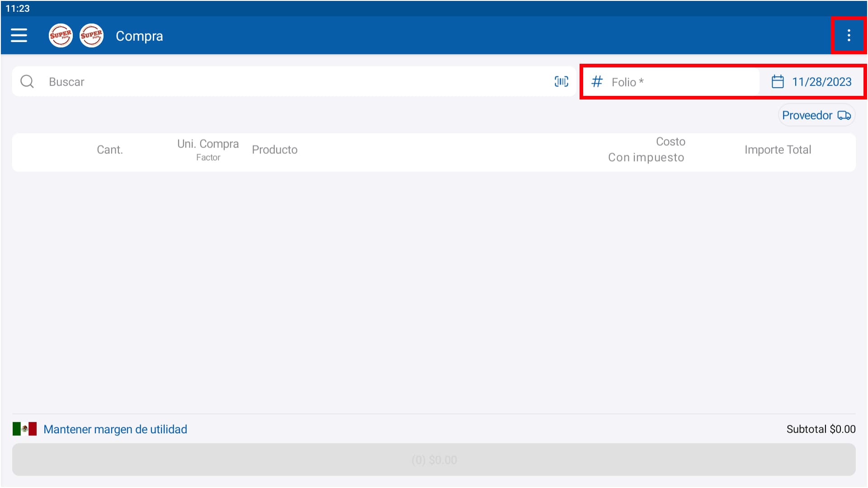Open the three-dot overflow menu
The height and width of the screenshot is (488, 868).
coord(849,35)
